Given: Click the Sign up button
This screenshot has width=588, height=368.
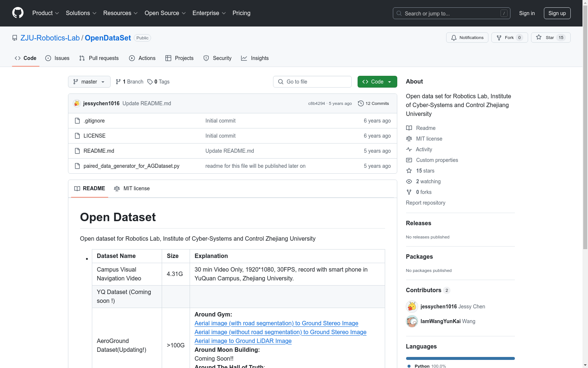Looking at the screenshot, I should tap(557, 13).
